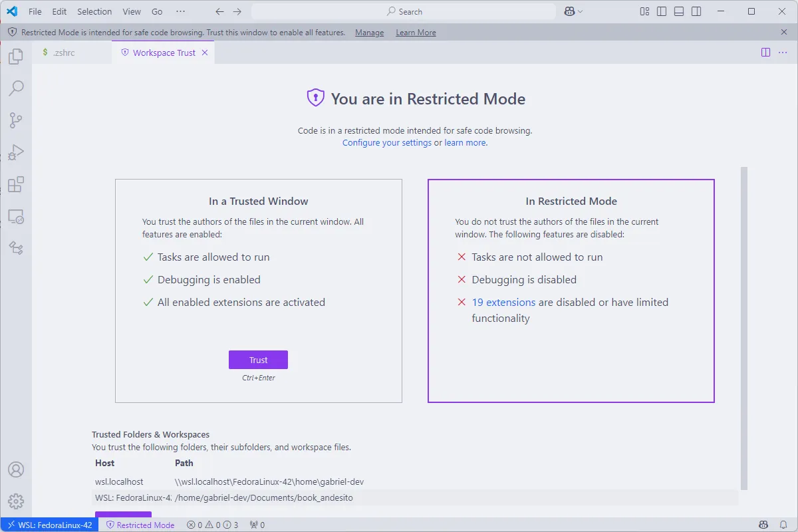Click Restricted Mode in the status bar

(140, 525)
